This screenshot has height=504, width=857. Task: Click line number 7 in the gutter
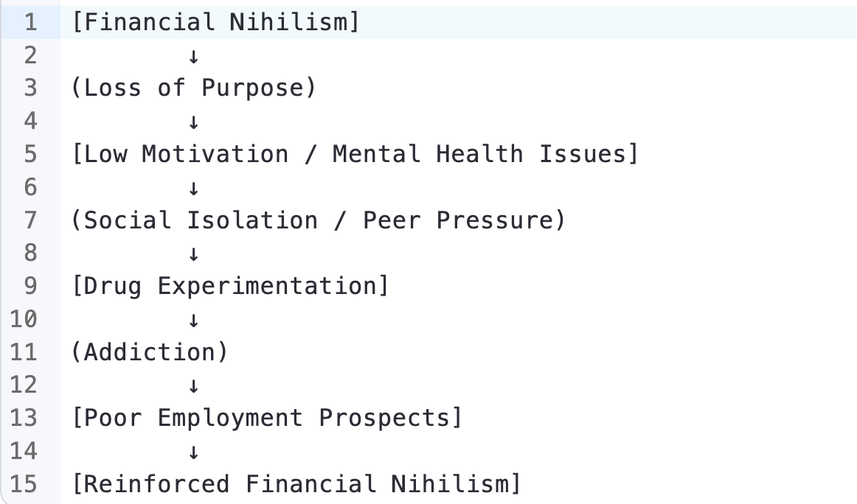(30, 220)
